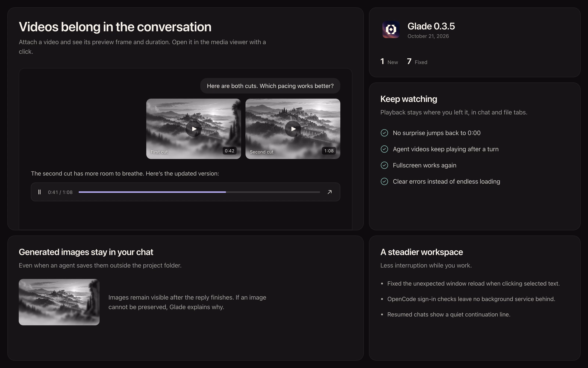The image size is (588, 368).
Task: Click the October 21, 2026 date
Action: (428, 36)
